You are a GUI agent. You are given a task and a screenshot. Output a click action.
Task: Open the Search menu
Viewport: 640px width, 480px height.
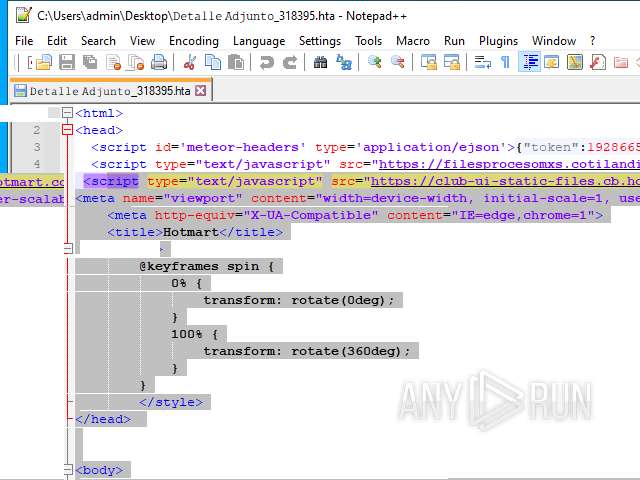point(98,41)
